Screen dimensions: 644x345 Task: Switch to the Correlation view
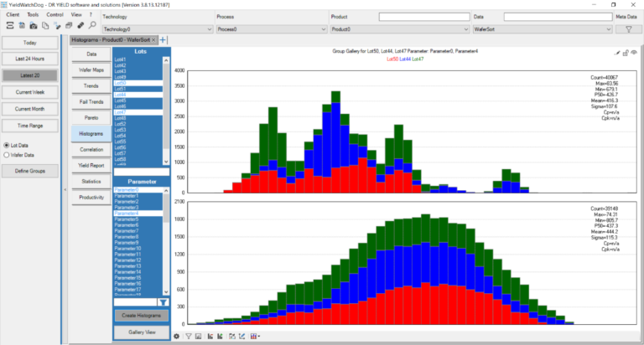coord(91,150)
